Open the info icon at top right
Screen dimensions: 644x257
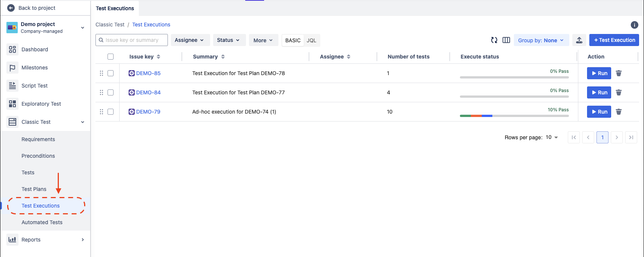pos(635,25)
